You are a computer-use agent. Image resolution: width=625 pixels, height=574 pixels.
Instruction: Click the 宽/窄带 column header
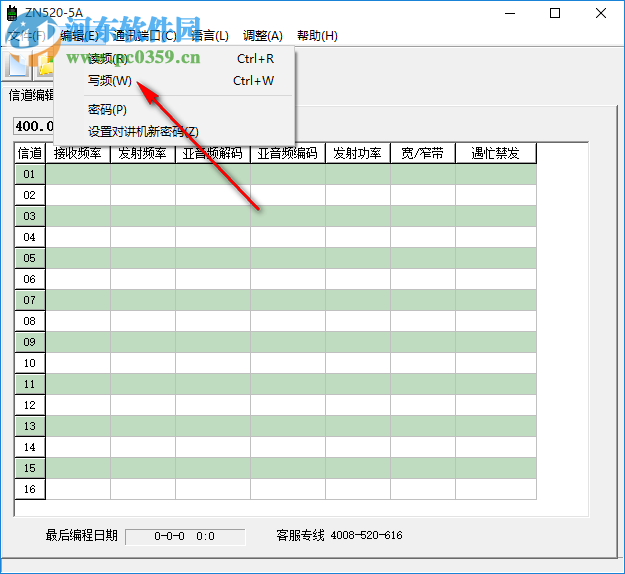(x=423, y=153)
